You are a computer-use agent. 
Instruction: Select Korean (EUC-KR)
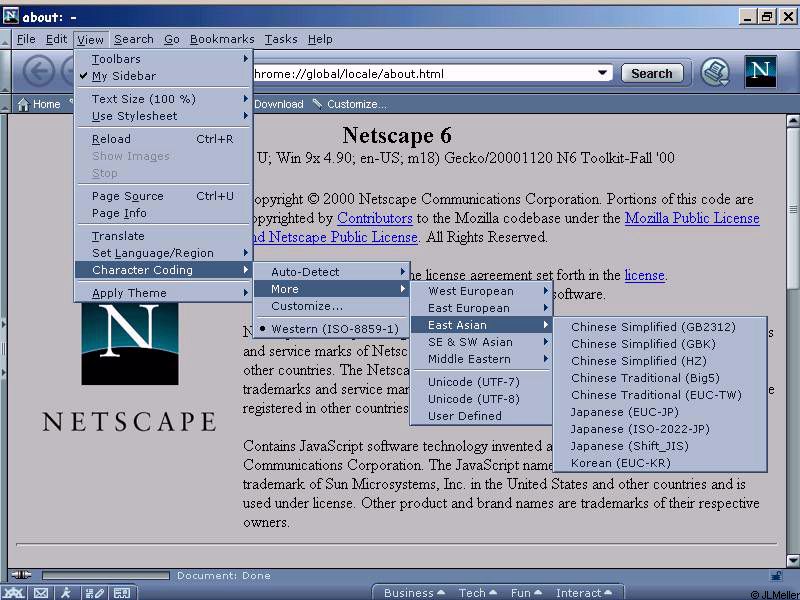point(660,463)
